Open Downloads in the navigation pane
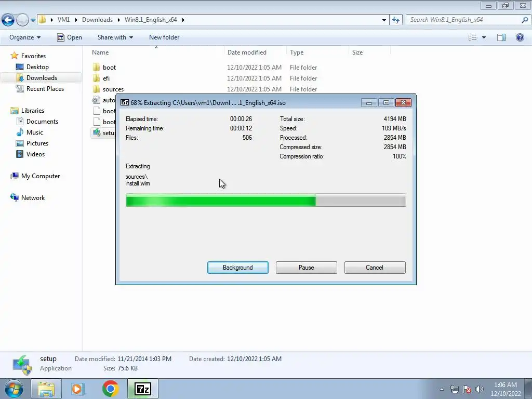 42,78
